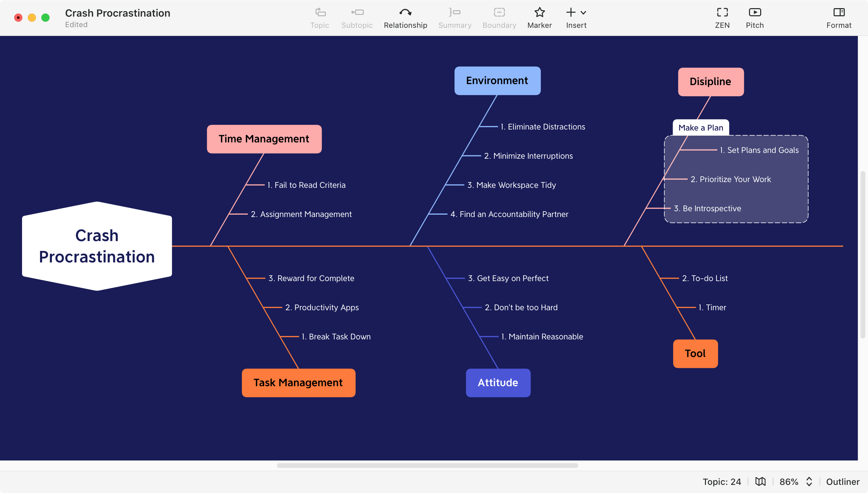Click the Boundary tool
Viewport: 868px width, 493px height.
[x=499, y=17]
